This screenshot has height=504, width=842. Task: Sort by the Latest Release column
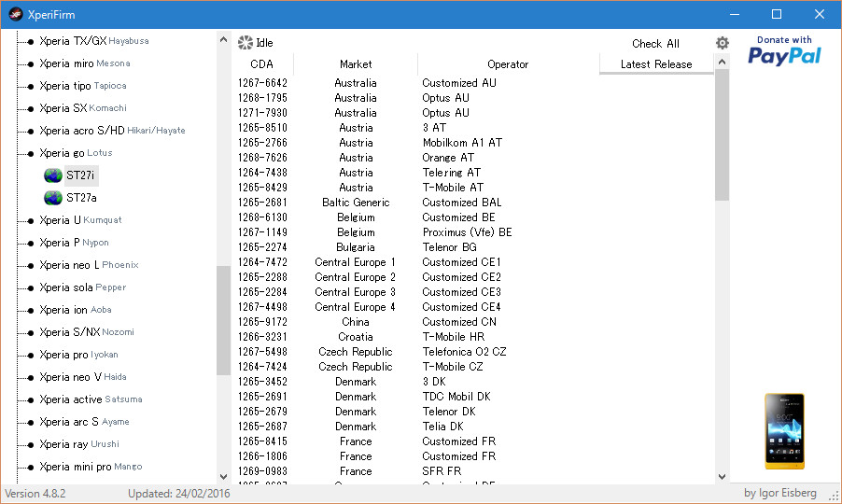656,64
